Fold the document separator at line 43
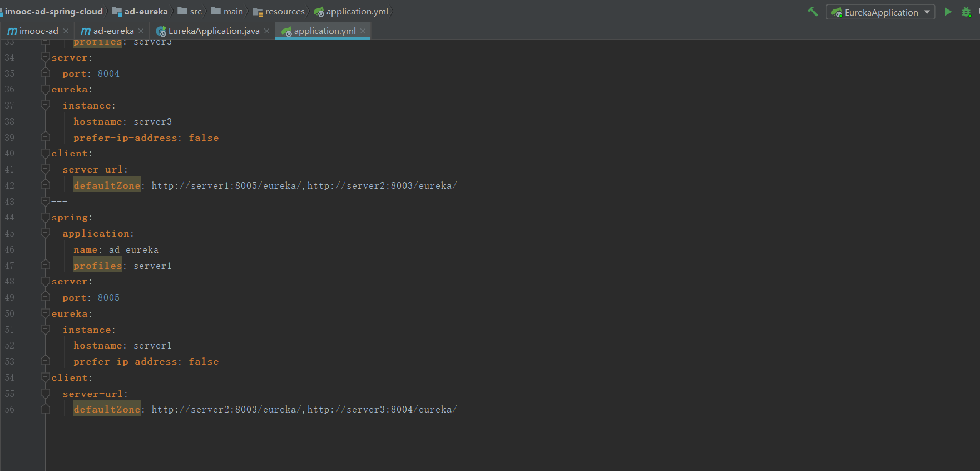980x471 pixels. (46, 202)
